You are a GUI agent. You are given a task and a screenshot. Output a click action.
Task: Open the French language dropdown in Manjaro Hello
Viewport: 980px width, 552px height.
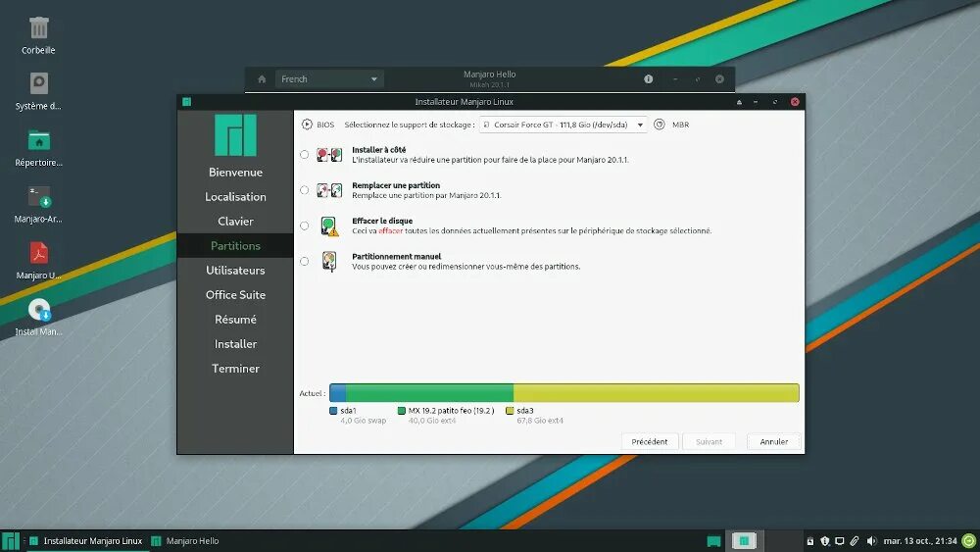328,79
